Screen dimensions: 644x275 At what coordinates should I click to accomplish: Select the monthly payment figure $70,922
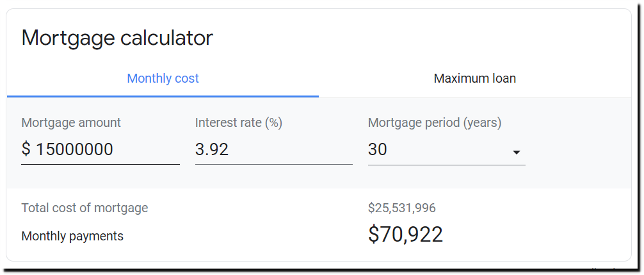point(405,235)
